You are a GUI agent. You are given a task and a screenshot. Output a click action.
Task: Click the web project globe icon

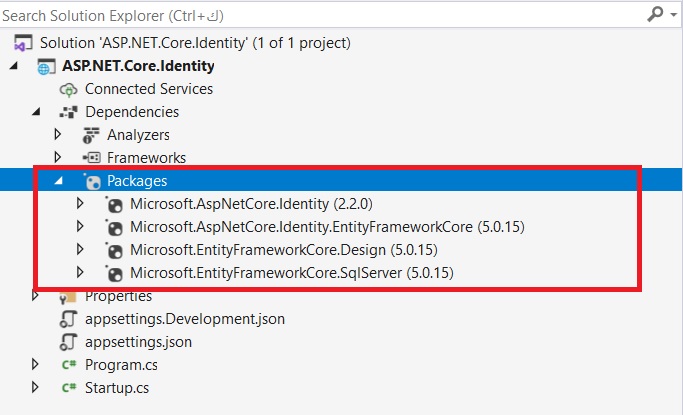tap(46, 67)
